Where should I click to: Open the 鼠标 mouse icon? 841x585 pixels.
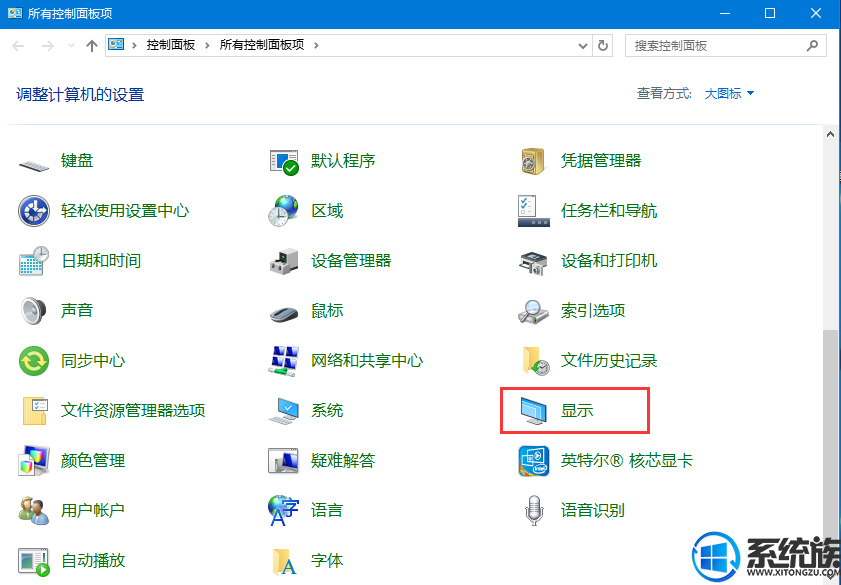(284, 313)
